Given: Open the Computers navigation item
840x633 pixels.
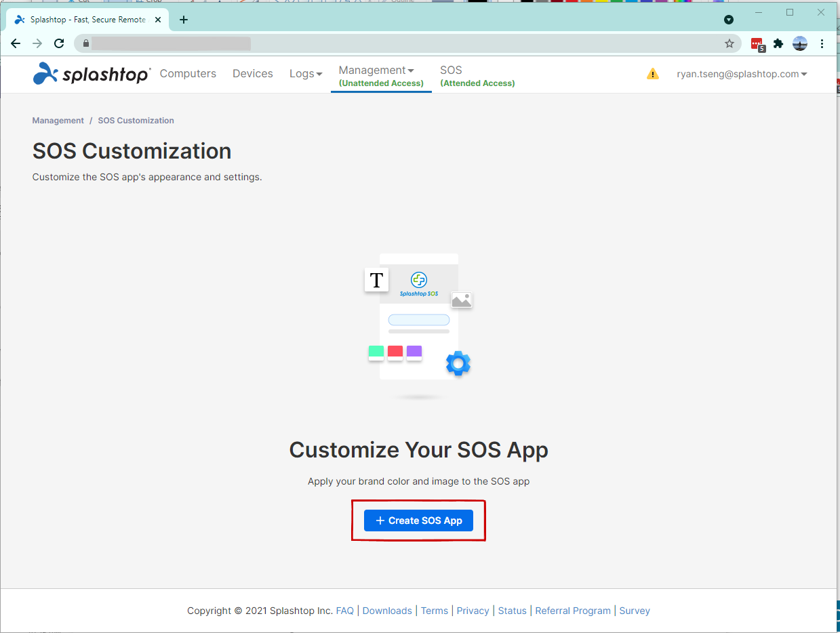Looking at the screenshot, I should pyautogui.click(x=188, y=74).
